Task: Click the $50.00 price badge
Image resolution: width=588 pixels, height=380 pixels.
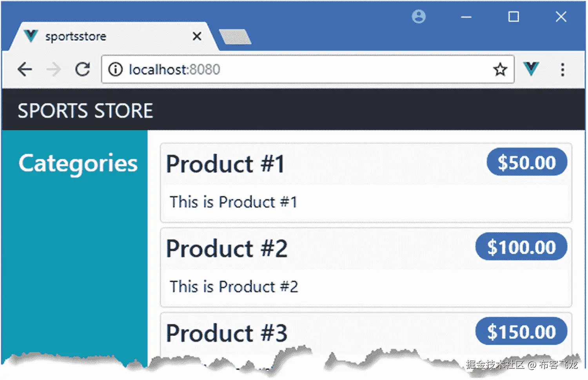Action: [526, 162]
